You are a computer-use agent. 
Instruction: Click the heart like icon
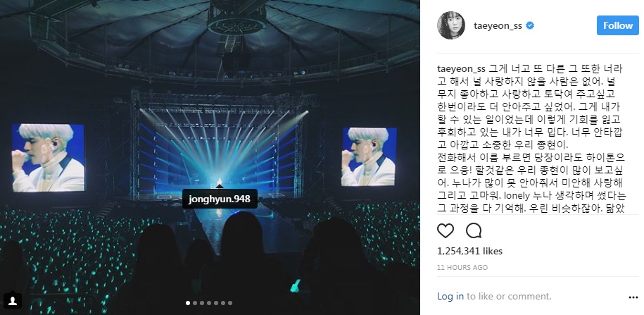coord(446,230)
